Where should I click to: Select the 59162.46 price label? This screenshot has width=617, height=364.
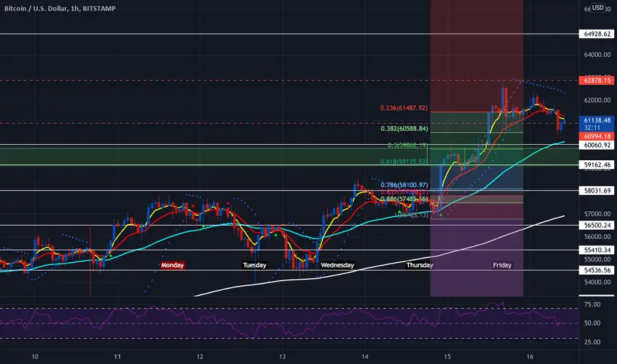[597, 165]
